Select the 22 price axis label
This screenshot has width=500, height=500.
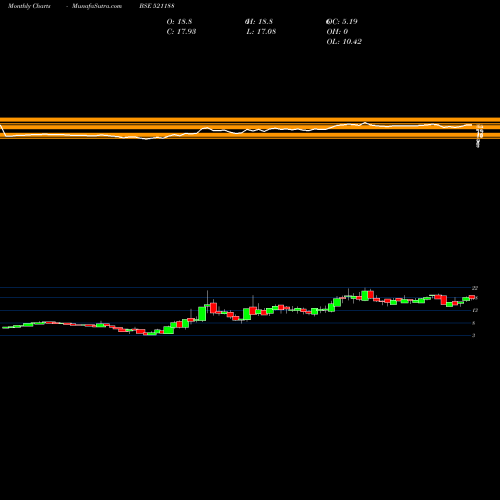pyautogui.click(x=475, y=288)
